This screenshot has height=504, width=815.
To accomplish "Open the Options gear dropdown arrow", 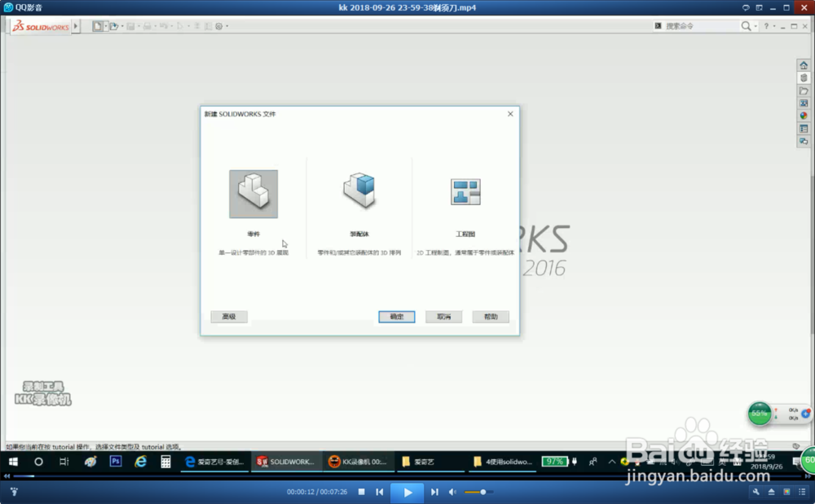I will pyautogui.click(x=227, y=26).
